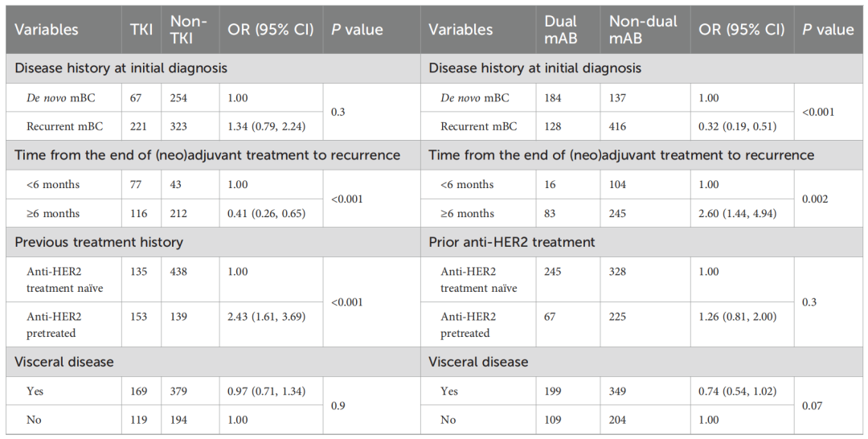Click the TKI column header
868x439 pixels.
[x=141, y=30]
